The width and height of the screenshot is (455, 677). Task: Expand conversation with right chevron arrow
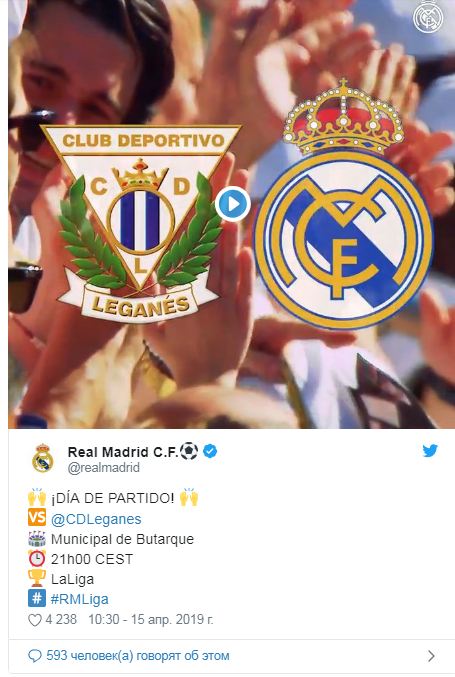point(431,656)
